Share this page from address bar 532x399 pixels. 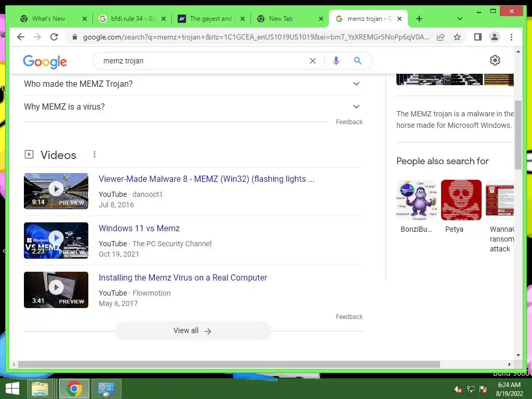pyautogui.click(x=441, y=37)
